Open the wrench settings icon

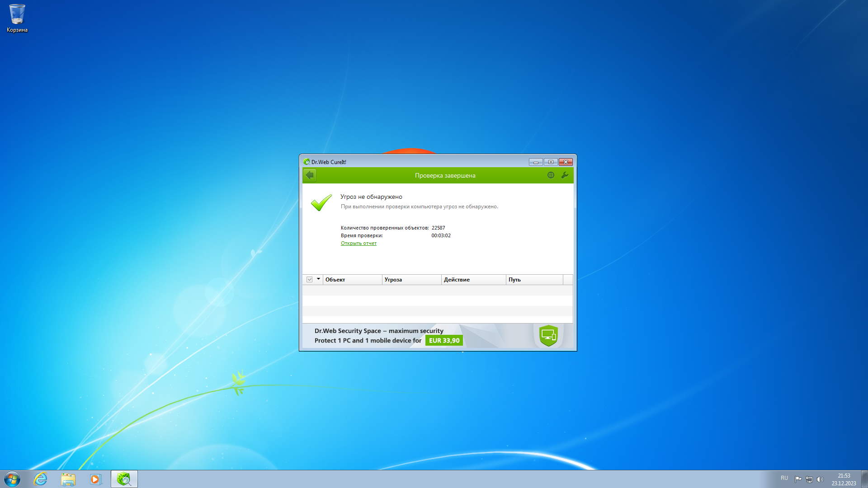(x=565, y=175)
